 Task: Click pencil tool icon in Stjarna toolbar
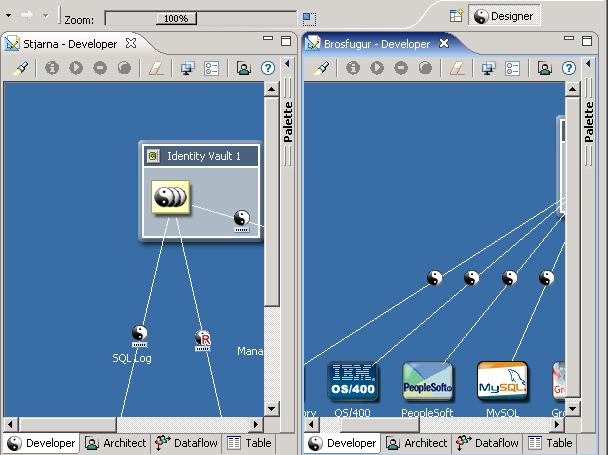[x=20, y=68]
